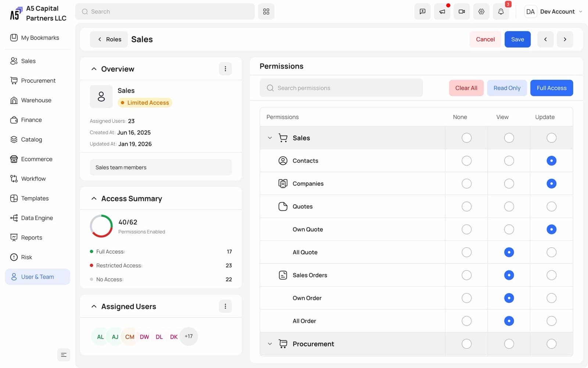This screenshot has height=368, width=588.
Task: Collapse the Overview panel
Action: 94,69
